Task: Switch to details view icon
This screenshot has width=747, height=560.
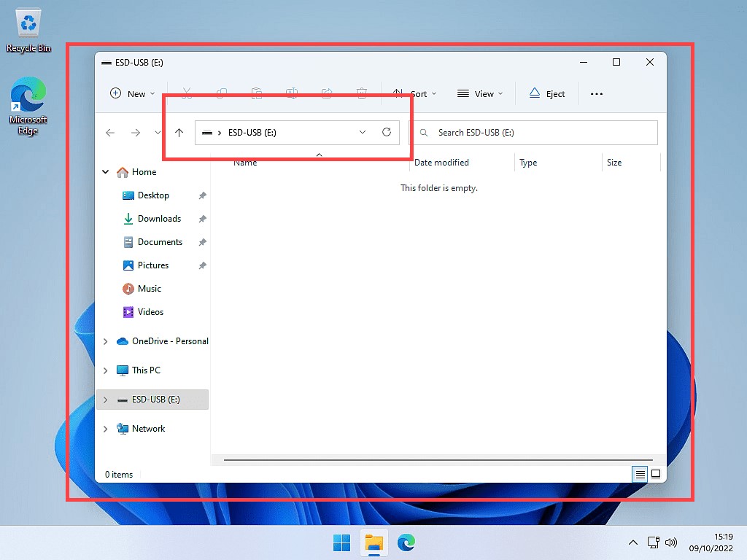Action: [x=640, y=474]
